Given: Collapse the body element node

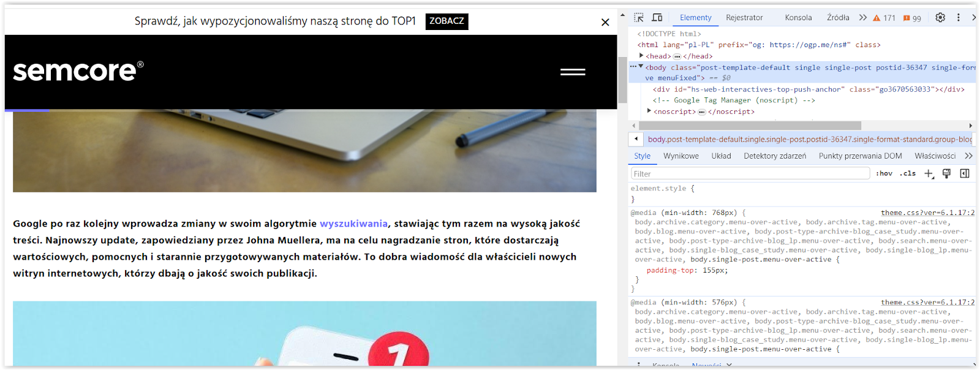Looking at the screenshot, I should (641, 67).
